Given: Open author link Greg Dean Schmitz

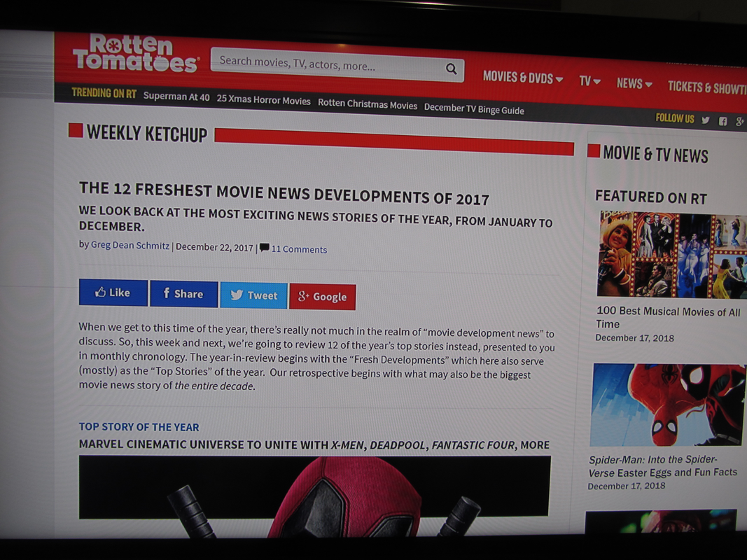Looking at the screenshot, I should pyautogui.click(x=130, y=246).
